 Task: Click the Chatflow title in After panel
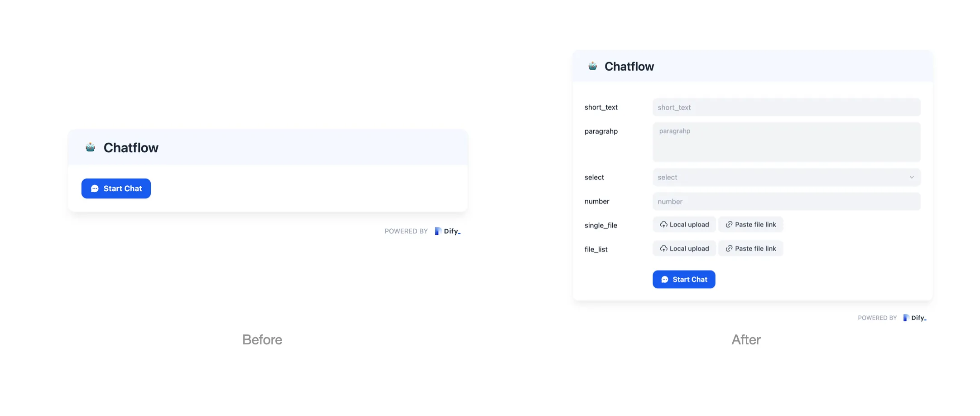click(x=629, y=66)
